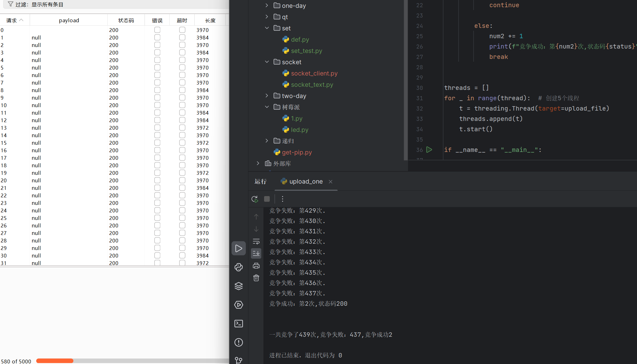Sort by 状态码 column header
637x364 pixels.
(x=126, y=20)
